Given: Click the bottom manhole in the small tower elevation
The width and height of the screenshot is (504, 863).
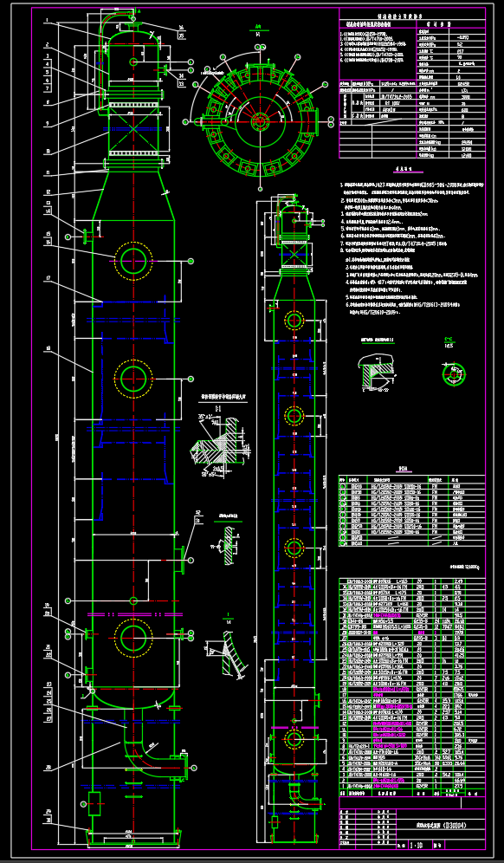Looking at the screenshot, I should (294, 739).
